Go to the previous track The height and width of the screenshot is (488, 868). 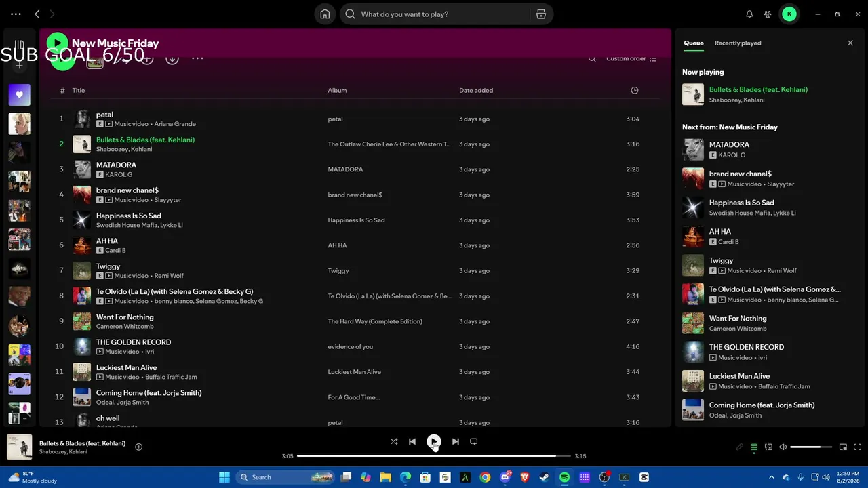click(412, 441)
